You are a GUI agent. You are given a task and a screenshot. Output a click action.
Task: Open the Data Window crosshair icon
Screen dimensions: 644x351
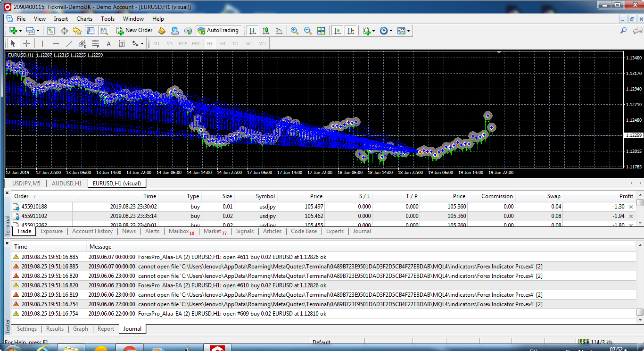click(x=64, y=31)
